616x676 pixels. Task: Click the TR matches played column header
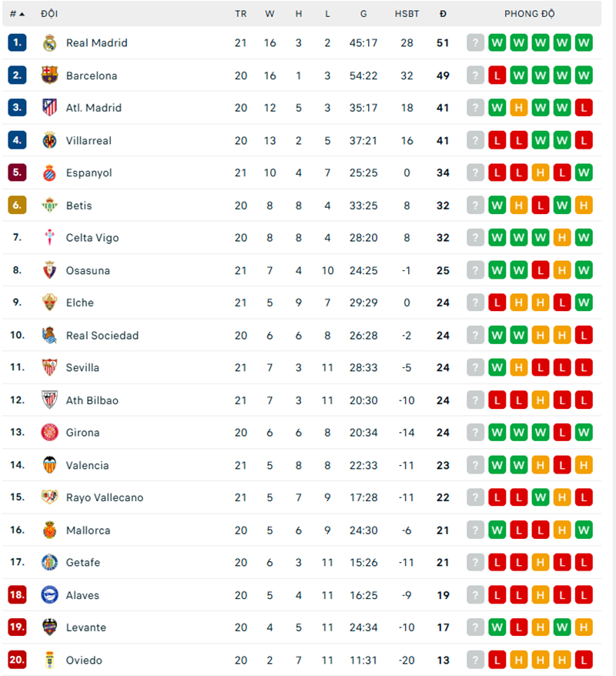pyautogui.click(x=241, y=14)
